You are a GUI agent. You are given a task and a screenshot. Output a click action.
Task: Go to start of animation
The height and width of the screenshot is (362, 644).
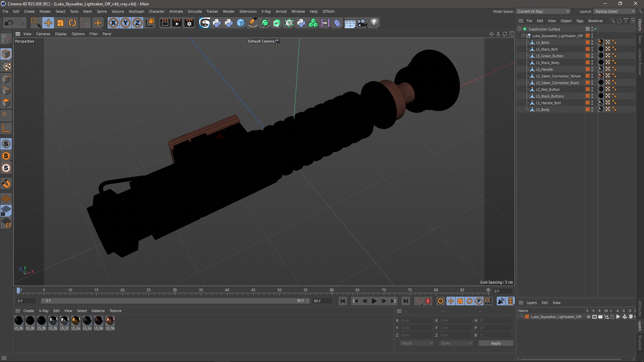[x=342, y=301]
